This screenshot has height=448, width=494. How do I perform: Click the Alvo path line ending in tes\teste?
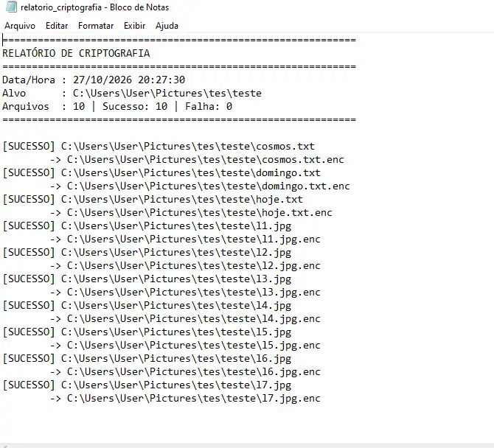point(132,93)
